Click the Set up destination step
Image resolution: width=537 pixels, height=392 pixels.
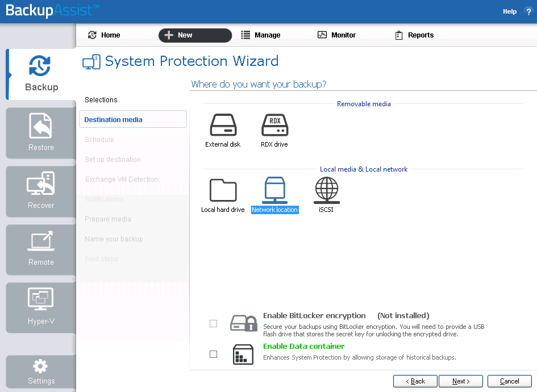click(x=113, y=160)
